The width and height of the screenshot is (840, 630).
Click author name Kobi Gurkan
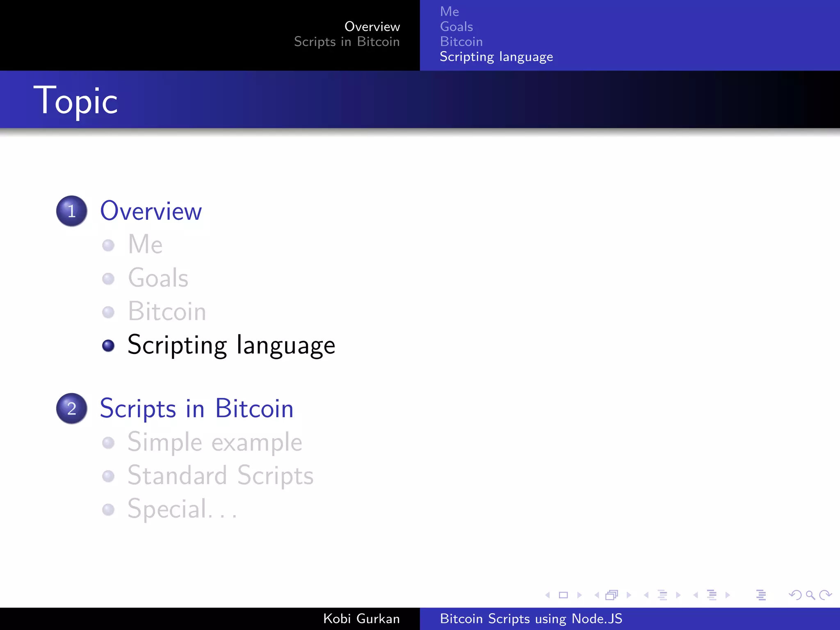click(361, 619)
